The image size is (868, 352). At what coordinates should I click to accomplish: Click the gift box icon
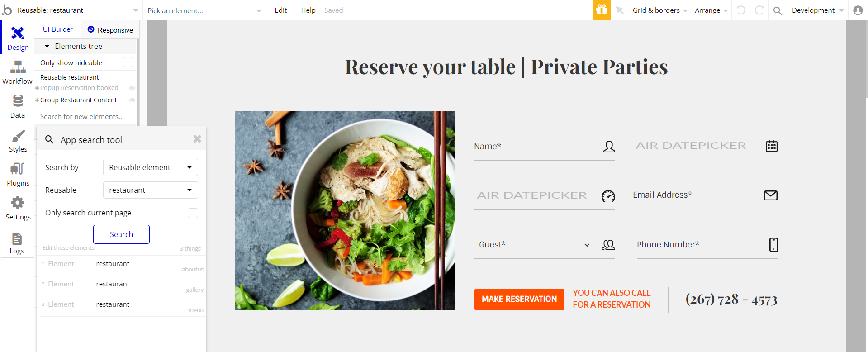601,10
